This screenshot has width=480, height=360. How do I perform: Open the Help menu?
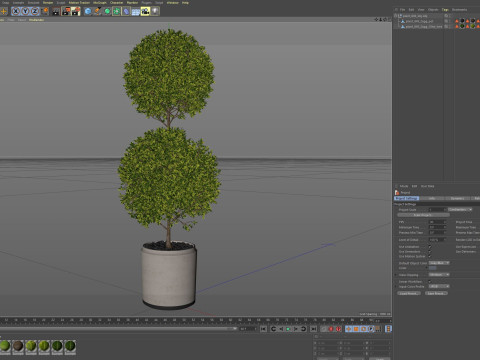click(185, 3)
